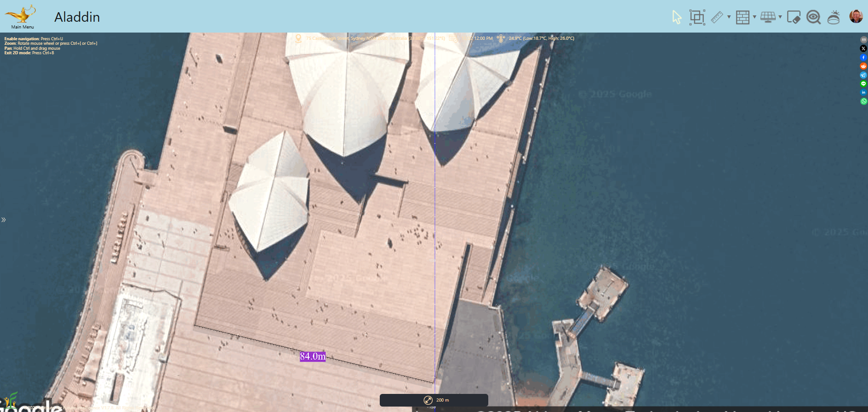Click the thermometer weather icon
The height and width of the screenshot is (412, 868).
coord(500,38)
